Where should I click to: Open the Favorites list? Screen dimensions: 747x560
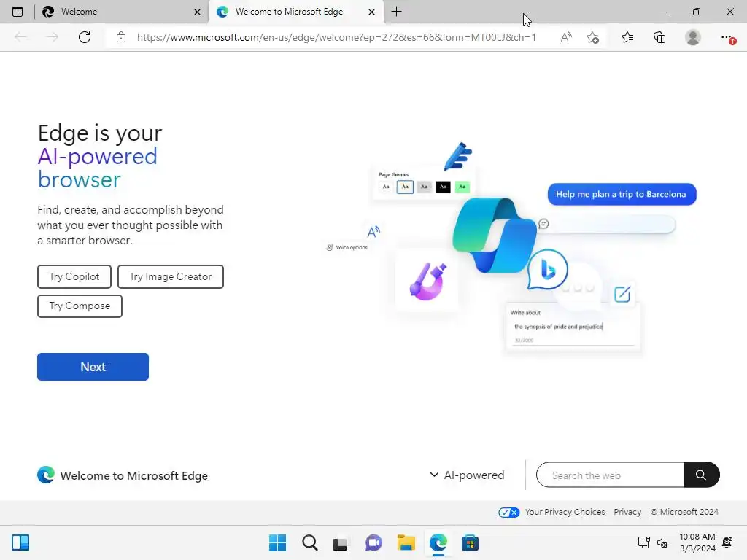coord(627,37)
